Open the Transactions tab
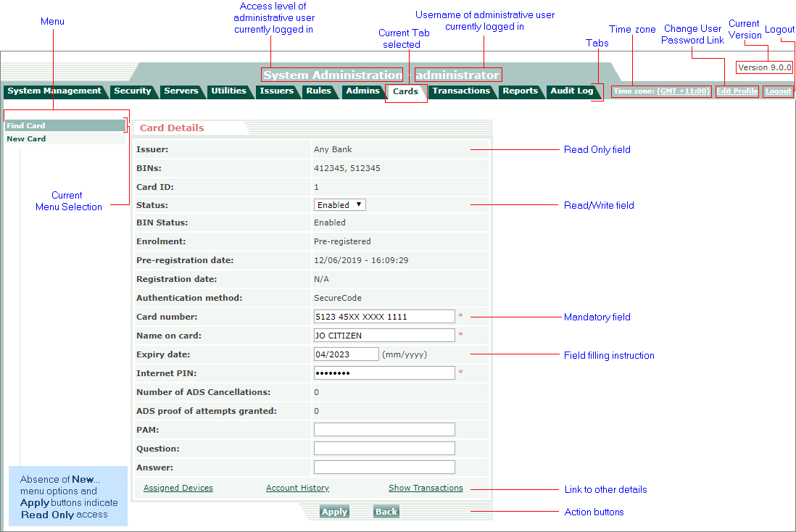 pos(462,91)
